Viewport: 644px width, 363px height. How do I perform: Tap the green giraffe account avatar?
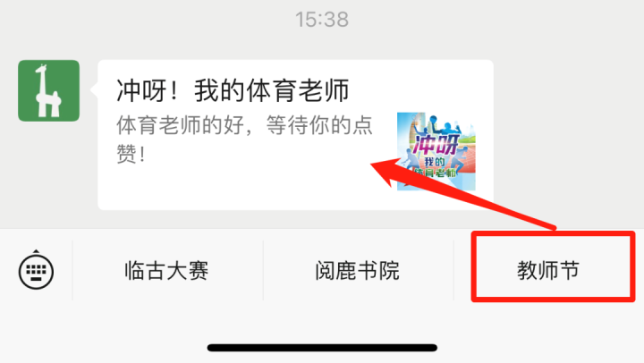(x=48, y=91)
